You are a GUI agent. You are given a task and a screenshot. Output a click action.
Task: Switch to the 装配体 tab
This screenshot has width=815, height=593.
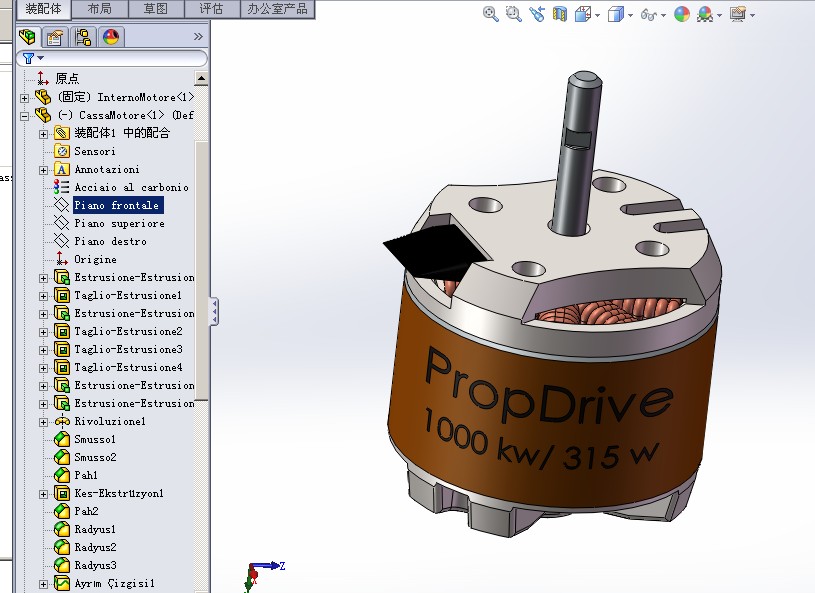click(43, 9)
